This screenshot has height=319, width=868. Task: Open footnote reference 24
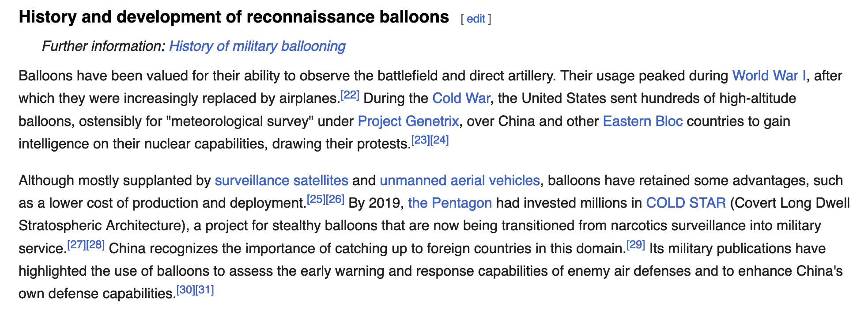click(440, 140)
